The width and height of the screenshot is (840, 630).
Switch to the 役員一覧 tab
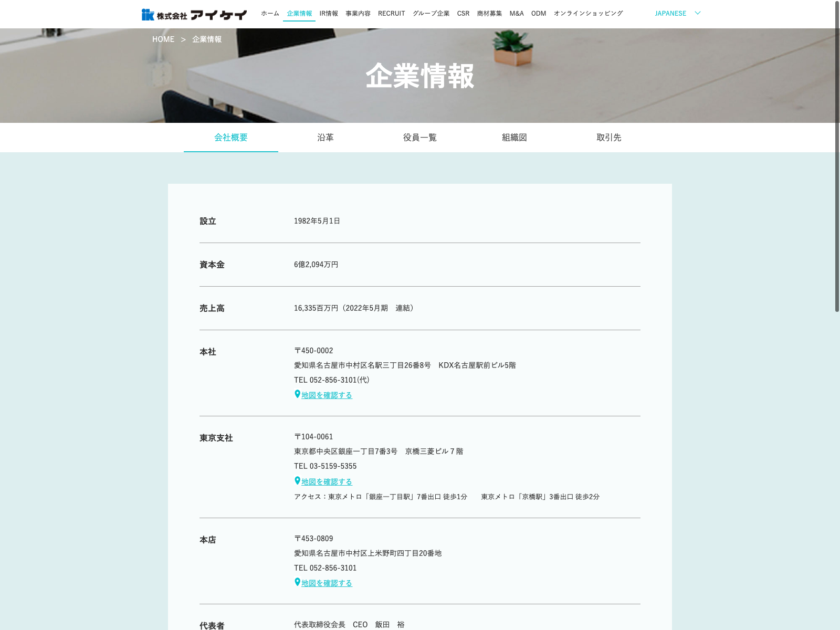pyautogui.click(x=420, y=138)
